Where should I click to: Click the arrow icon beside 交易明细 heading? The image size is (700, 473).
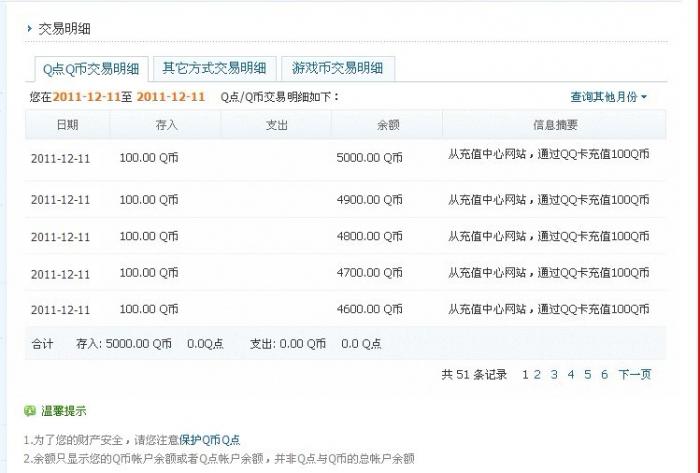(29, 29)
